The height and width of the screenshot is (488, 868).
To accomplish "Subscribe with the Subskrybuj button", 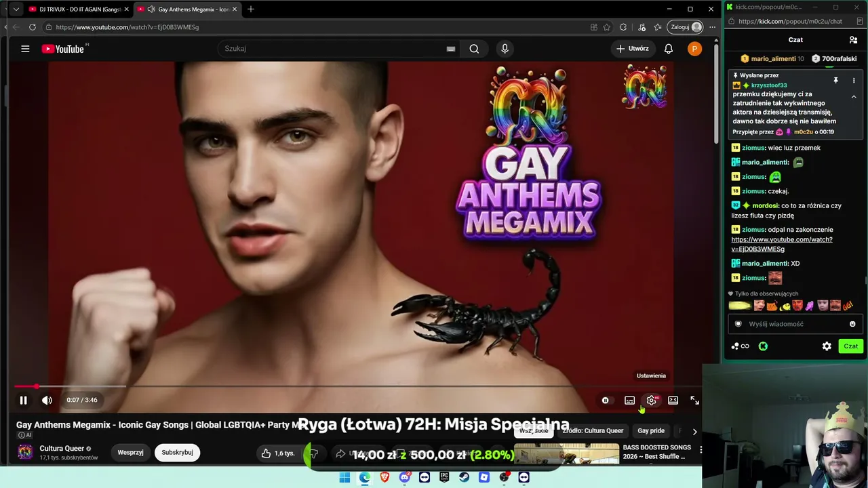I will (177, 452).
